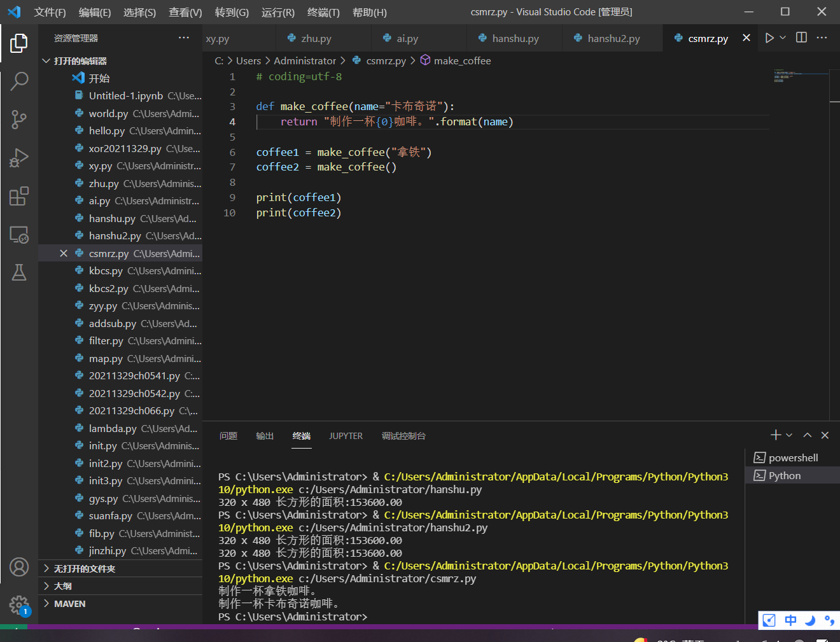Open the run button dropdown arrow

tap(783, 38)
